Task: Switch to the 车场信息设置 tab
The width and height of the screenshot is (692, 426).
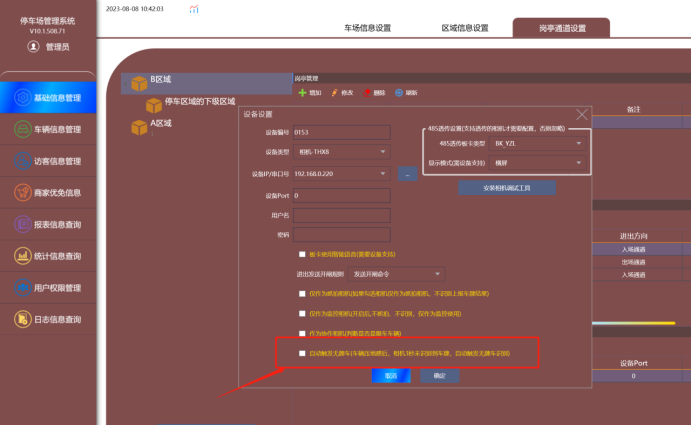Action: tap(368, 28)
